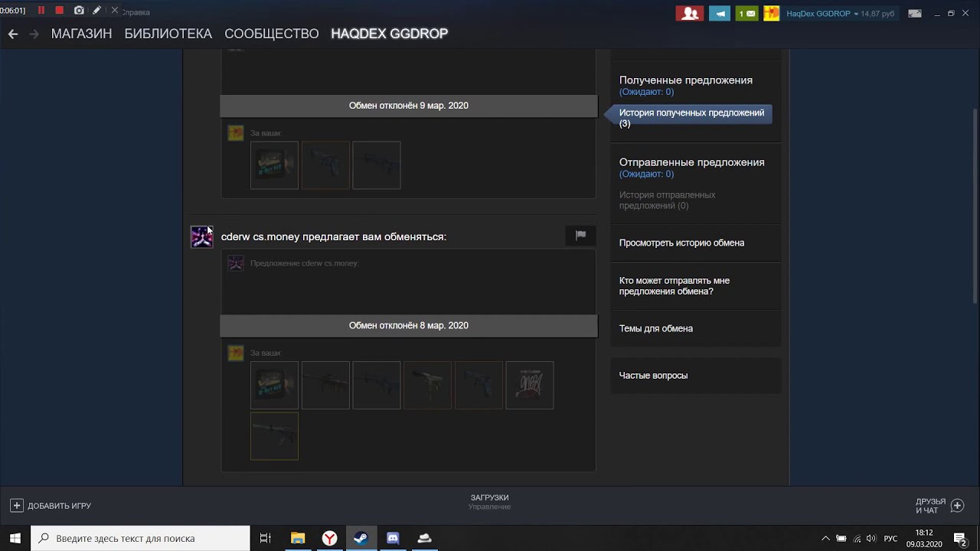The width and height of the screenshot is (980, 551).
Task: Select fourth weapon thumbnail in 8 мар. offer
Action: coord(427,385)
